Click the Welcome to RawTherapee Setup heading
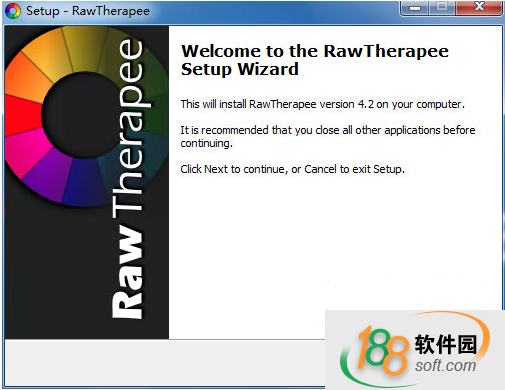Image resolution: width=505 pixels, height=390 pixels. coord(315,60)
